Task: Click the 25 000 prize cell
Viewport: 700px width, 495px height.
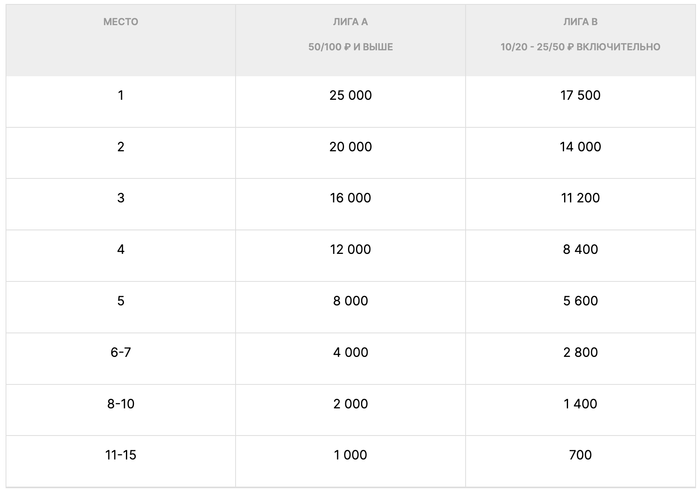Action: pos(350,95)
